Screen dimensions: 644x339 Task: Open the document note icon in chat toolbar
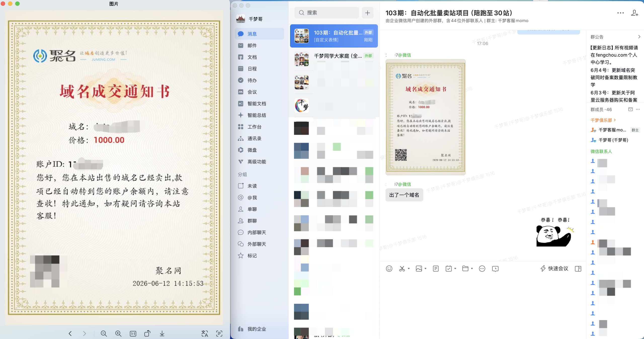[436, 269]
